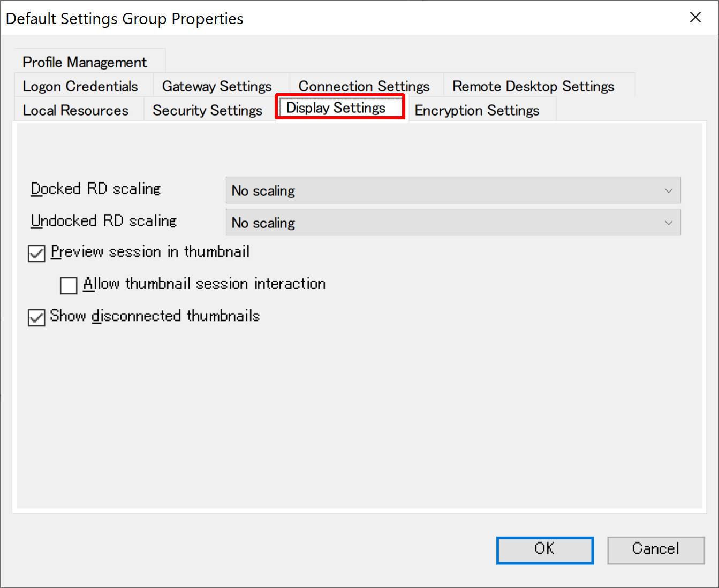Screen dimensions: 719x588
Task: Go to the Remote Desktop Settings tab
Action: coord(539,86)
